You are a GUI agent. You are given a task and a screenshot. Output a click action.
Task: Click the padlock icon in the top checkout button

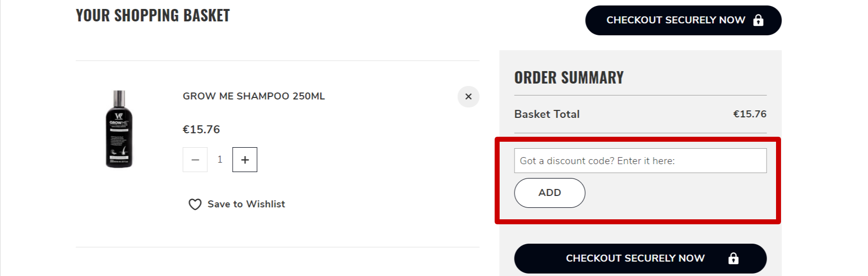coord(758,20)
